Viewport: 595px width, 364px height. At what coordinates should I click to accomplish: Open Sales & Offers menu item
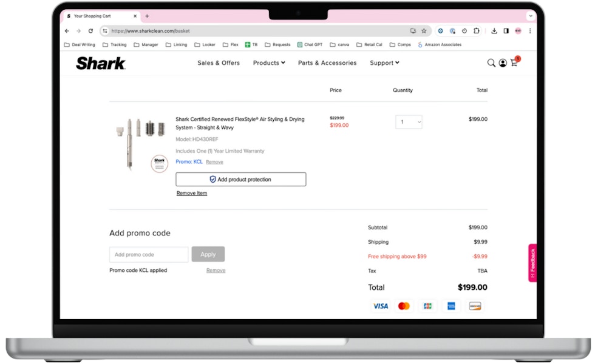click(x=219, y=63)
